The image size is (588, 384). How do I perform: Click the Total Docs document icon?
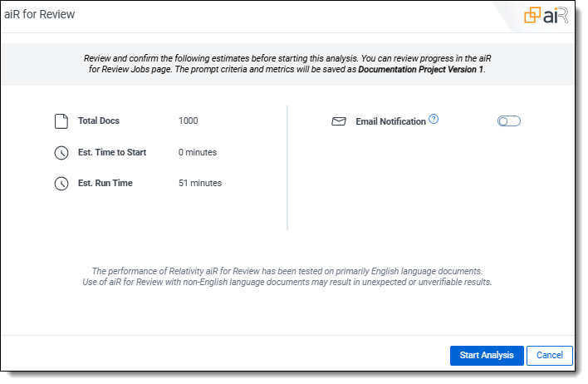point(61,121)
